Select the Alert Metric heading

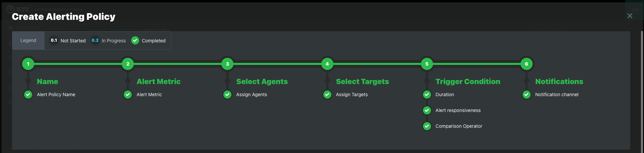[x=158, y=81]
